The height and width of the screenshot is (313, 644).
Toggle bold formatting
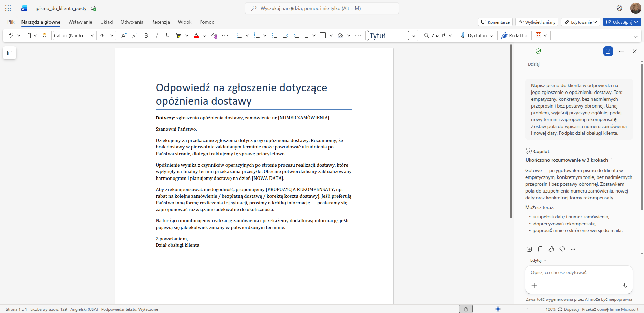(x=146, y=35)
